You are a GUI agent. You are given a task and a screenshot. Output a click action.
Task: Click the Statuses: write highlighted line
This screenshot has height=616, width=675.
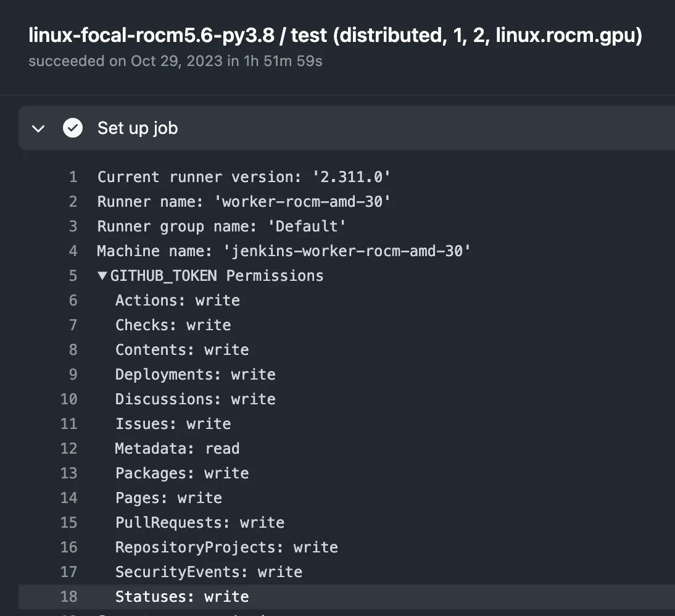[x=182, y=597]
